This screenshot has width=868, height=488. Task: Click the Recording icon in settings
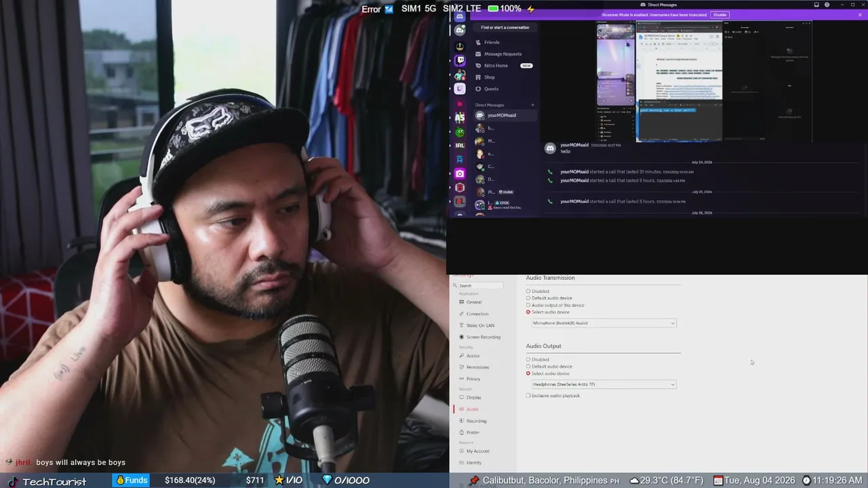tap(462, 421)
